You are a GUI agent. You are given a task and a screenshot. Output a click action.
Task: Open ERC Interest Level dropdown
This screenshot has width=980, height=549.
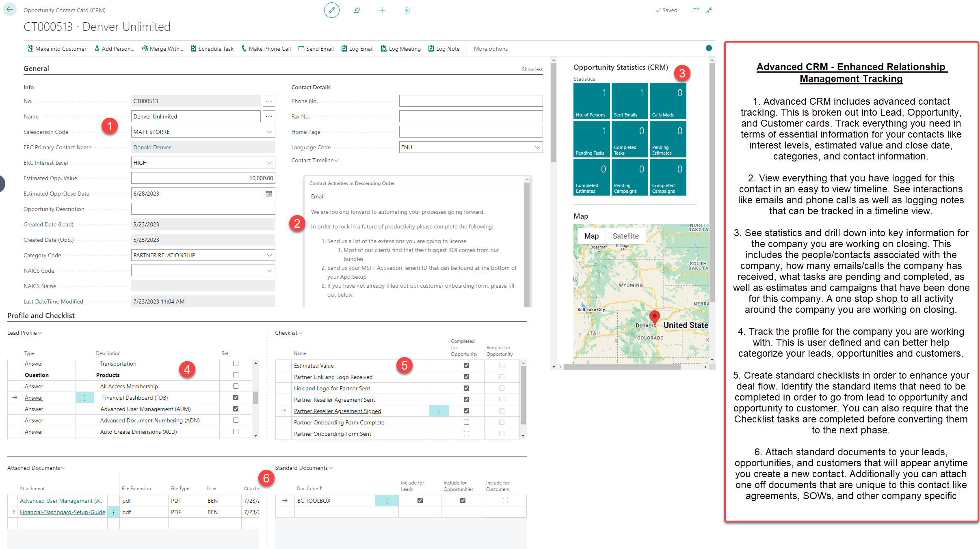click(269, 163)
